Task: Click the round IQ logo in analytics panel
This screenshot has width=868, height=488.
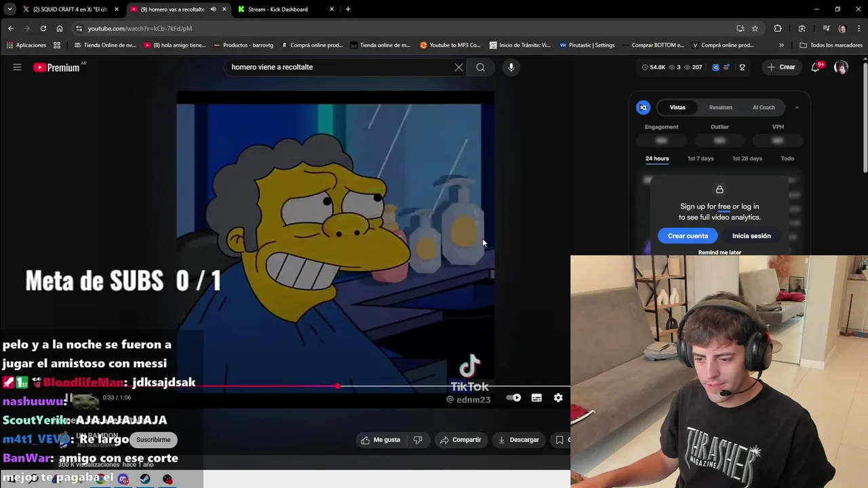Action: tap(643, 107)
